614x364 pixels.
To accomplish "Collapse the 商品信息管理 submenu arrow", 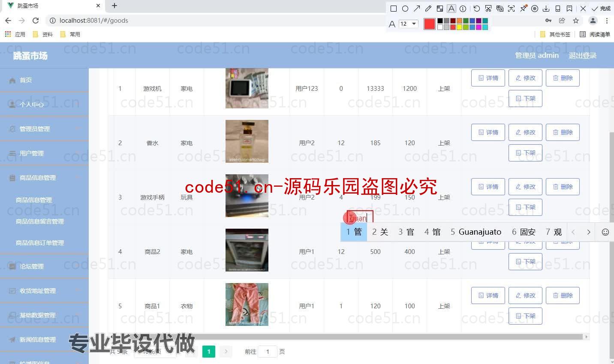I will [78, 178].
